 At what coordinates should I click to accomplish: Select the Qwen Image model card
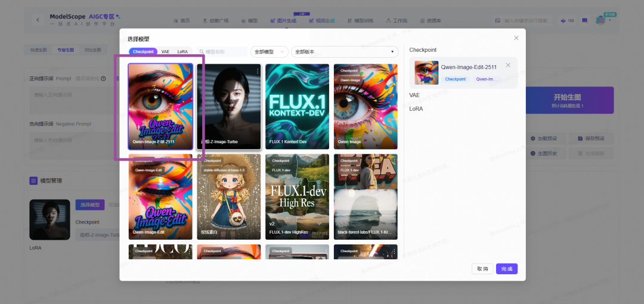pos(366,106)
